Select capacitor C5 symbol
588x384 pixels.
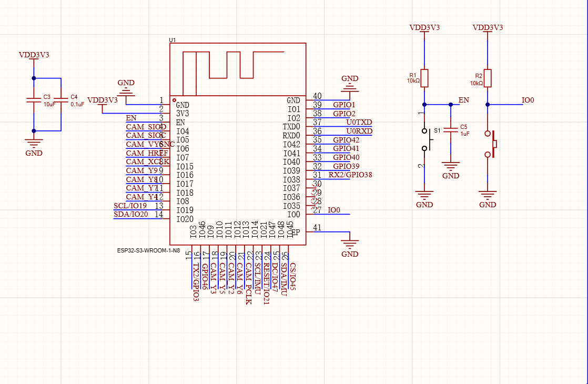pyautogui.click(x=451, y=130)
